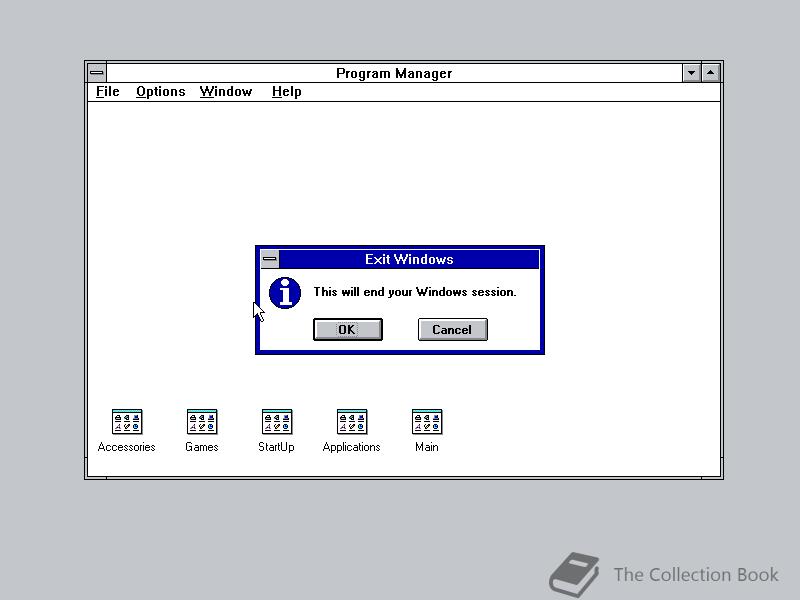Open the Exit Windows dialog control menu box
Viewport: 800px width, 600px height.
[269, 259]
